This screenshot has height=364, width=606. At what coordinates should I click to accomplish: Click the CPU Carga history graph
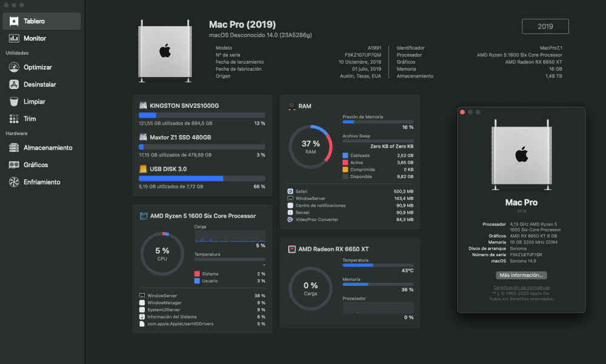pyautogui.click(x=230, y=236)
